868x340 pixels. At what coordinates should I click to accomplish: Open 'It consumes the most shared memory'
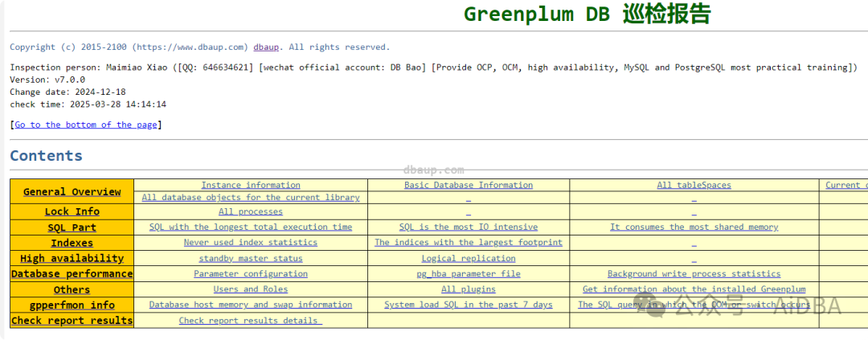click(694, 227)
